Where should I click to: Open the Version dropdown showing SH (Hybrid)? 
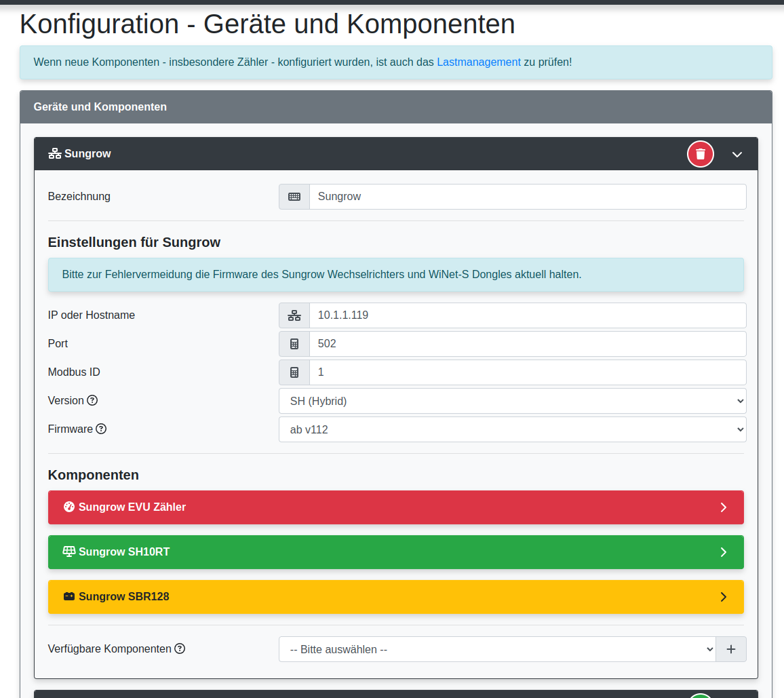512,400
